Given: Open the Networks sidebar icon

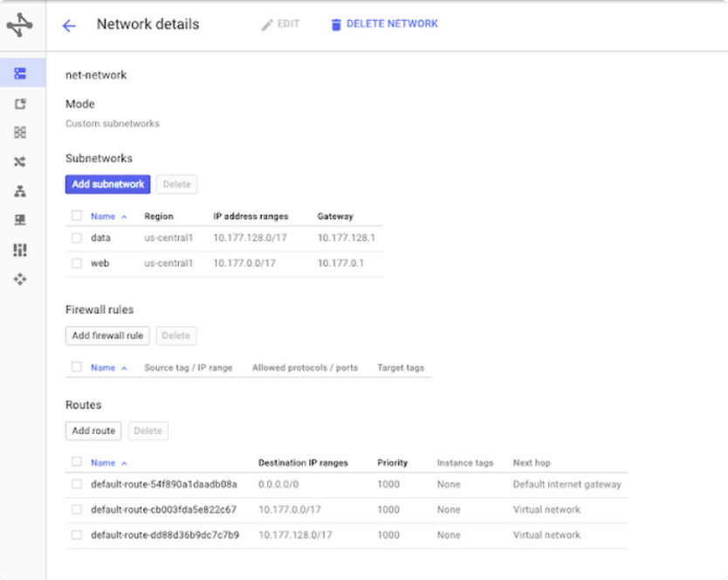Looking at the screenshot, I should [20, 73].
